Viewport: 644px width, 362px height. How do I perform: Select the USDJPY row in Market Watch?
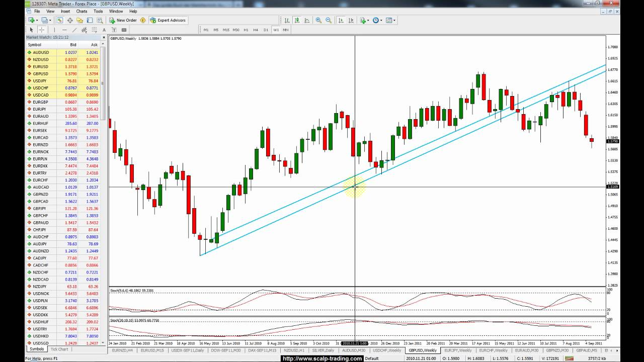64,81
